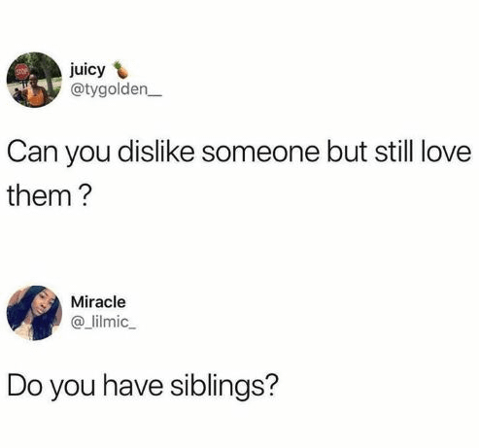The image size is (479, 448).
Task: Open Miracle's profile picture
Action: point(34,313)
